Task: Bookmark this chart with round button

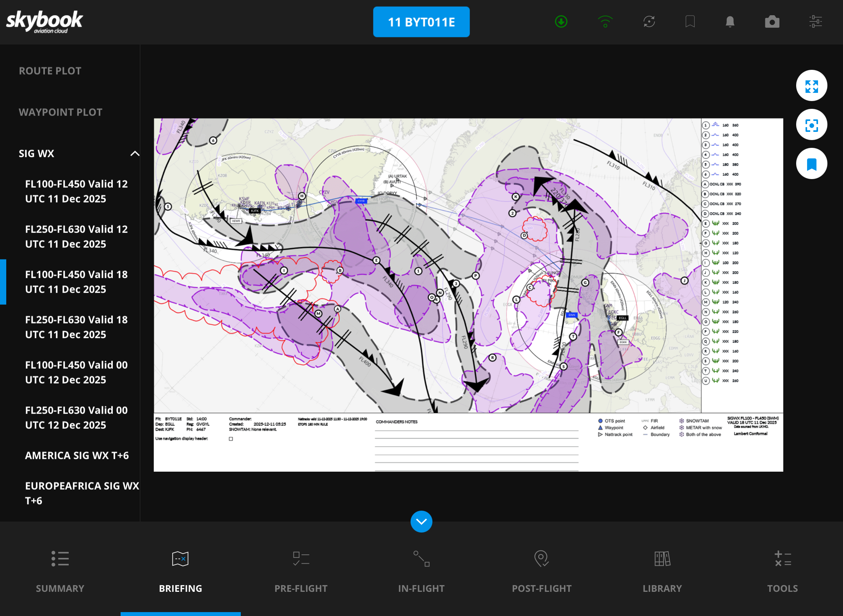Action: pyautogui.click(x=811, y=164)
